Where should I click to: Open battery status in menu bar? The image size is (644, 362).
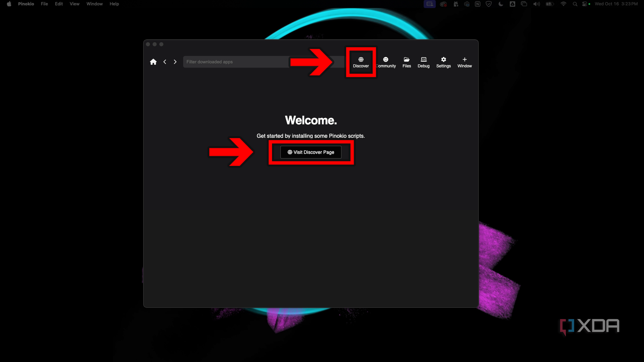pyautogui.click(x=550, y=4)
